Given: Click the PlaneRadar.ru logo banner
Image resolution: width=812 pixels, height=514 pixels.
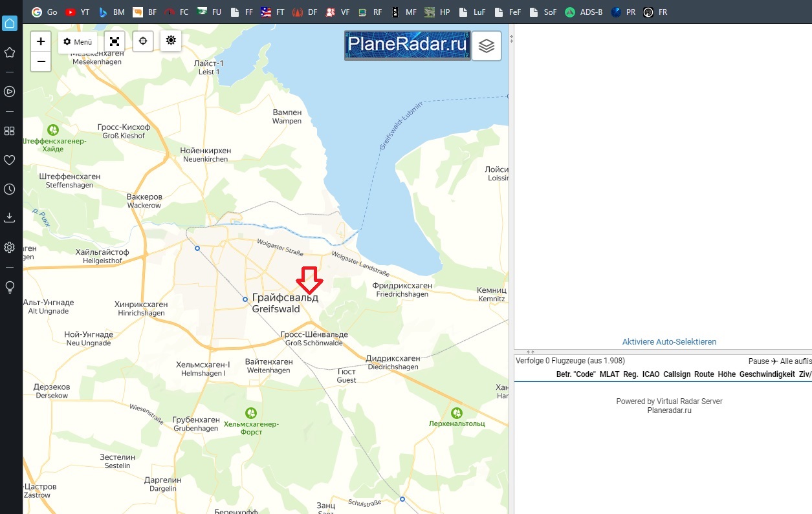Looking at the screenshot, I should click(407, 45).
